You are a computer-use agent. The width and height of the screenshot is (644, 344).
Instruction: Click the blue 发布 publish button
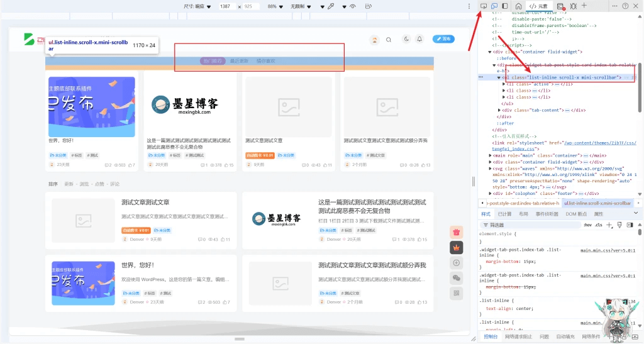(x=443, y=39)
